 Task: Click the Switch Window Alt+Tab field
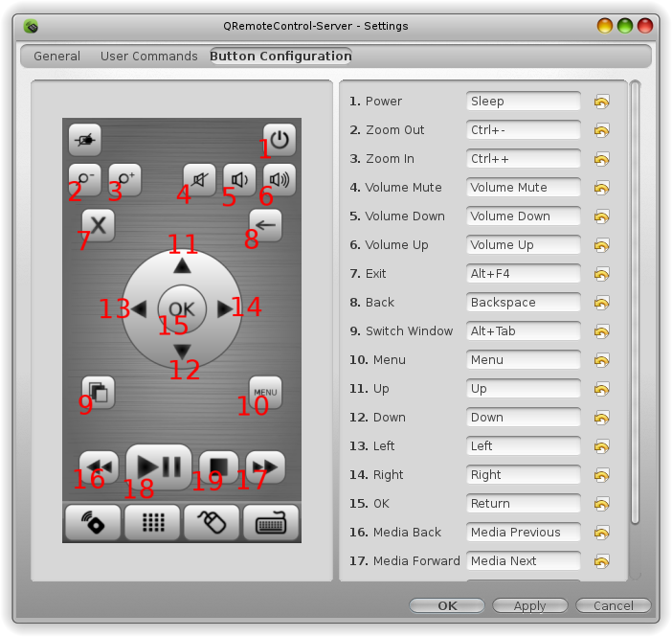coord(524,331)
